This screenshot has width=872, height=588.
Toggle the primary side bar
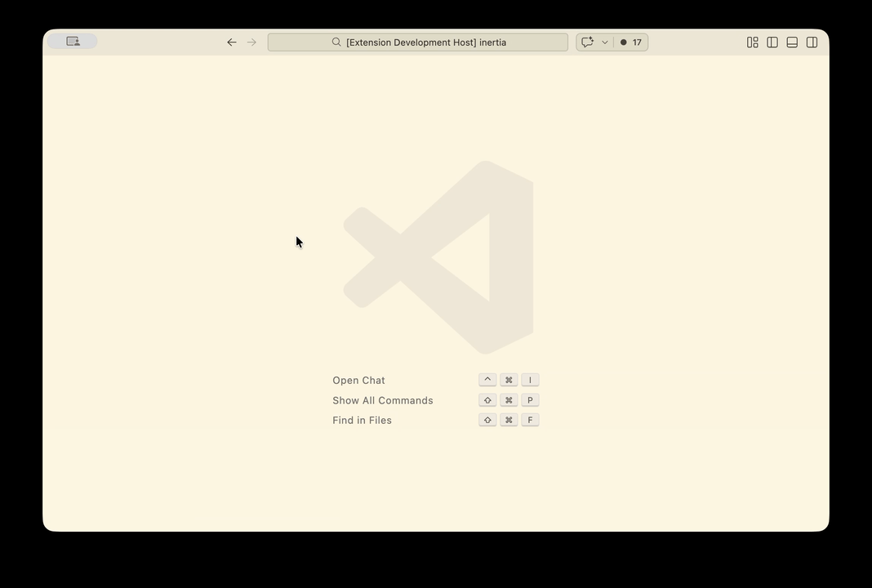772,42
